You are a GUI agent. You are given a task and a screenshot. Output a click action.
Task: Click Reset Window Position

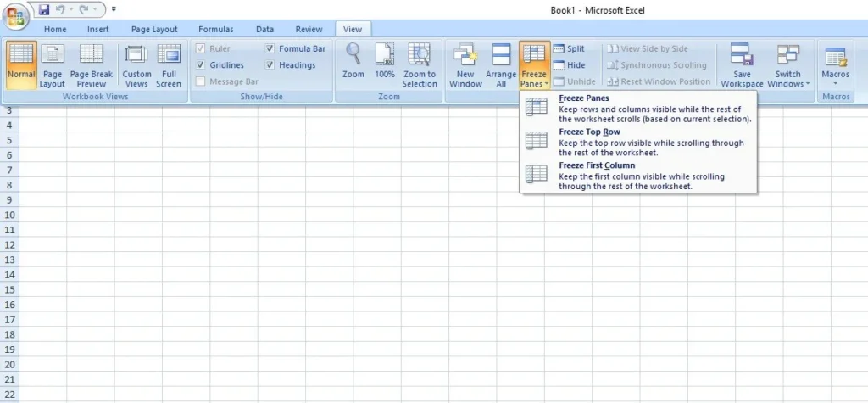(659, 81)
